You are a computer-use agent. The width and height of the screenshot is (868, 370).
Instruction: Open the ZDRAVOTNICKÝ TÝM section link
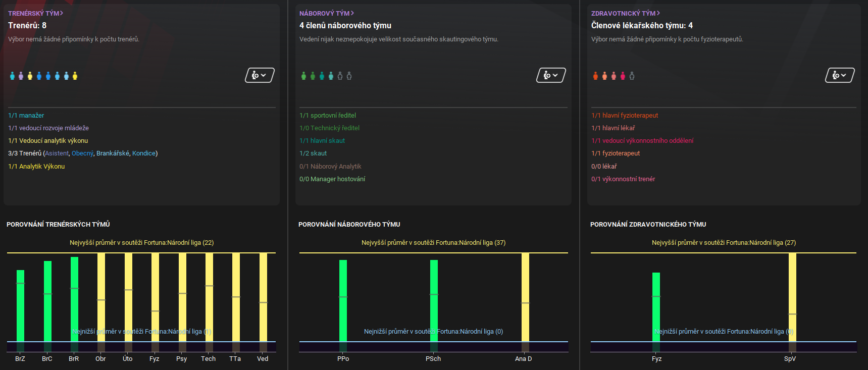pyautogui.click(x=626, y=13)
